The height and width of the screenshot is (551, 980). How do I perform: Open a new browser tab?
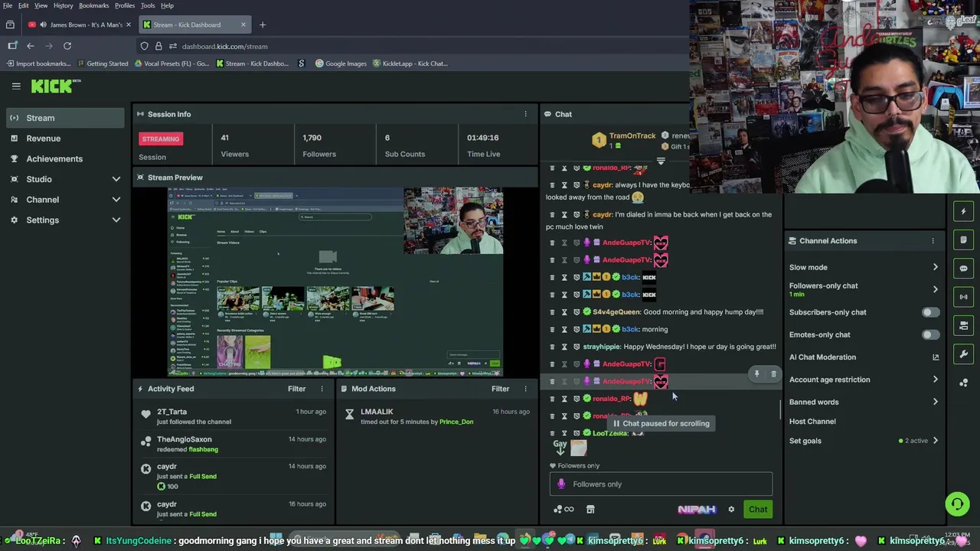(263, 24)
